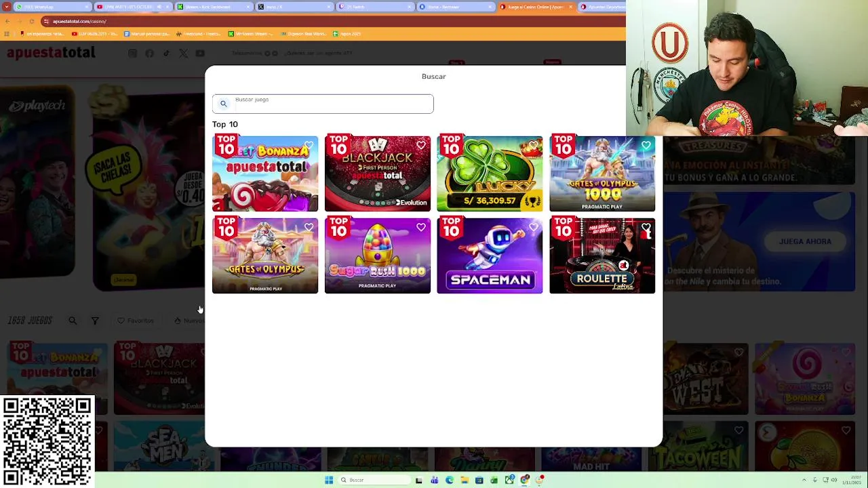The image size is (868, 488).
Task: Open Facebook icon in site header
Action: pyautogui.click(x=149, y=53)
